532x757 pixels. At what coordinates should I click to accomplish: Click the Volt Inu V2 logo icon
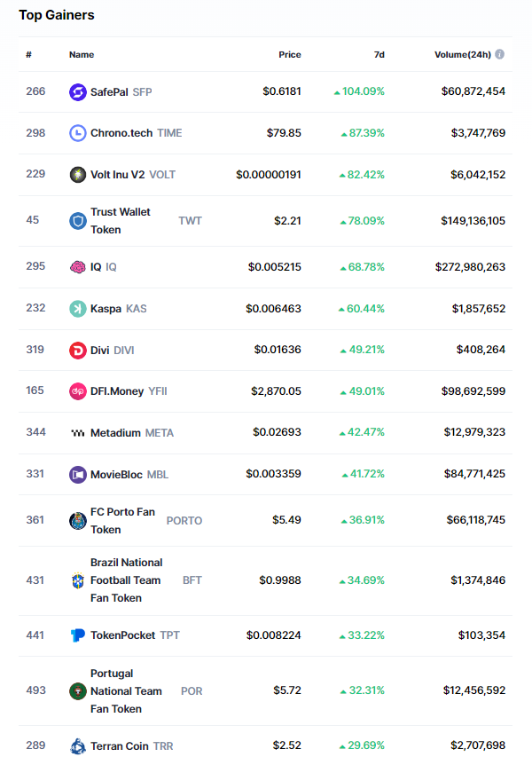pyautogui.click(x=78, y=174)
